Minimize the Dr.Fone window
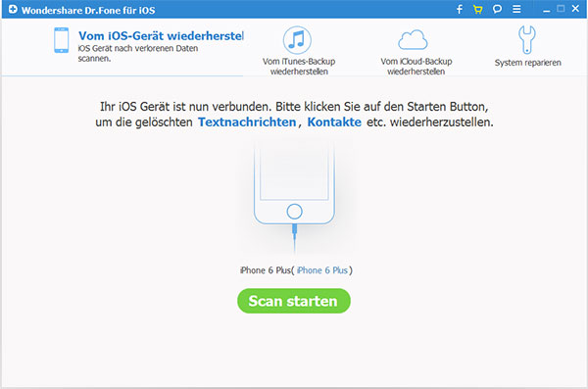Viewport: 588px width, 389px height. click(547, 11)
